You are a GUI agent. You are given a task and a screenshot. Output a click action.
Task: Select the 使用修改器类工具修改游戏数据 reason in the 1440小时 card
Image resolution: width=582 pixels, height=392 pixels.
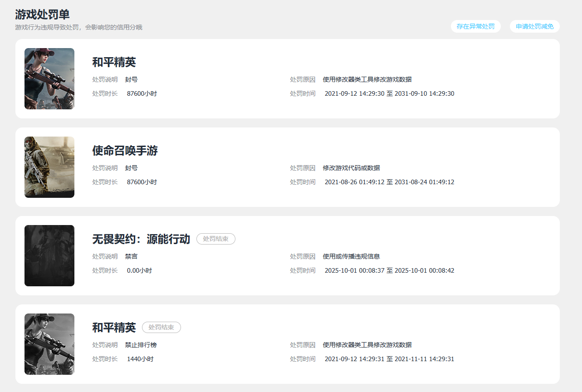click(367, 345)
